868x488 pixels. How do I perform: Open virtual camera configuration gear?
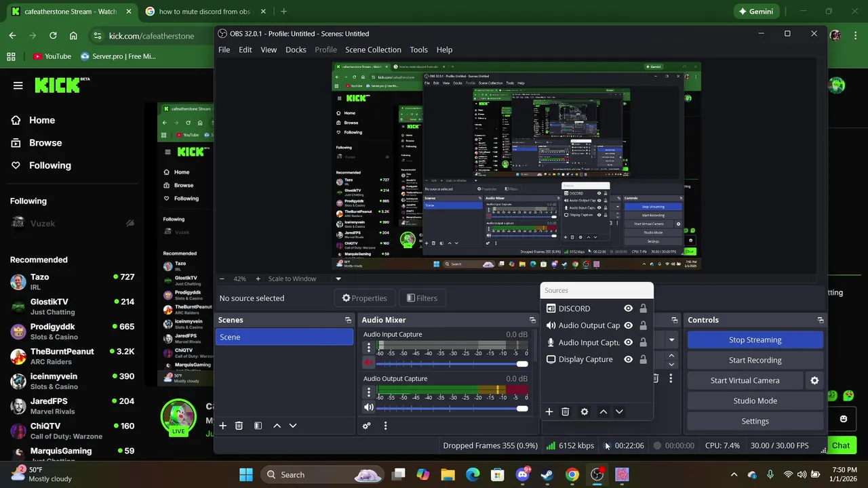pyautogui.click(x=814, y=380)
